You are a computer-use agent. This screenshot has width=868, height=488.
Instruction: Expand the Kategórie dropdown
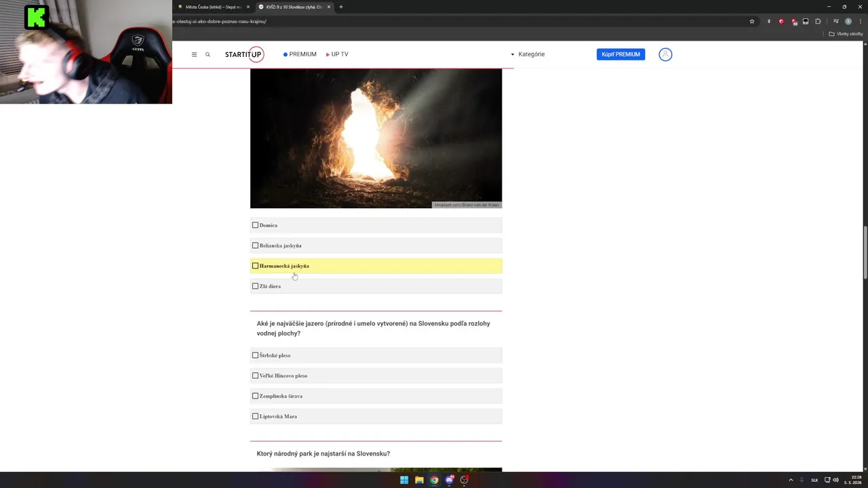528,54
